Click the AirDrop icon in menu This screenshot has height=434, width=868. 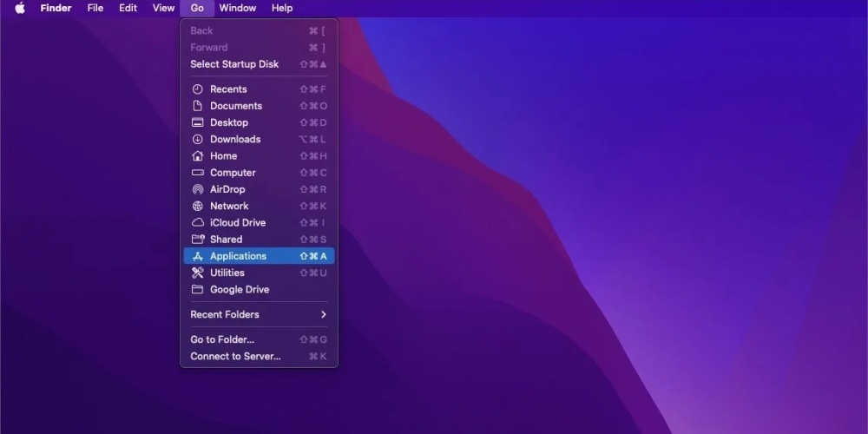click(197, 189)
